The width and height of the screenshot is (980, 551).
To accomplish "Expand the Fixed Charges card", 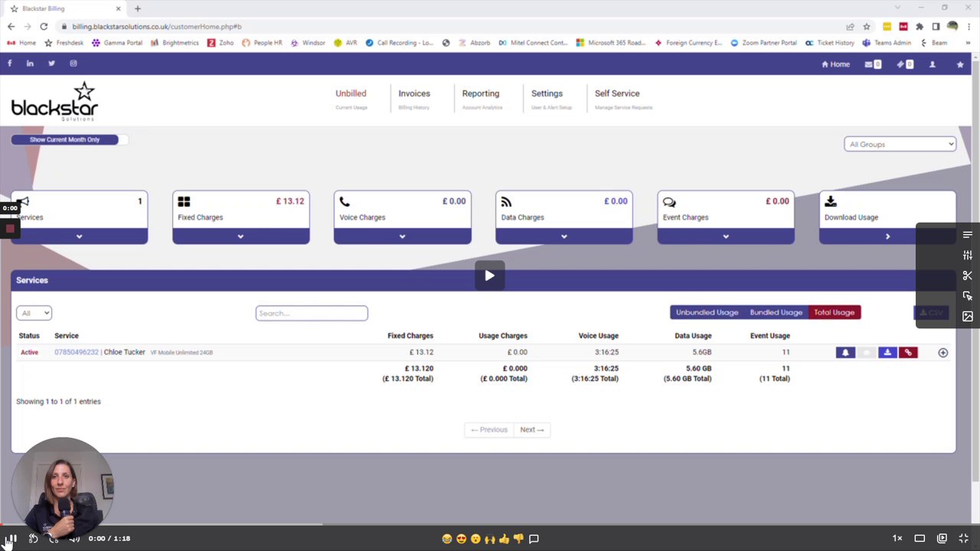I will point(241,236).
